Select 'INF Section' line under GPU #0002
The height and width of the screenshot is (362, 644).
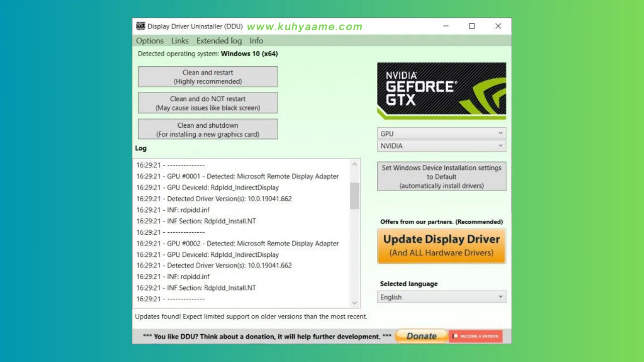pyautogui.click(x=196, y=288)
